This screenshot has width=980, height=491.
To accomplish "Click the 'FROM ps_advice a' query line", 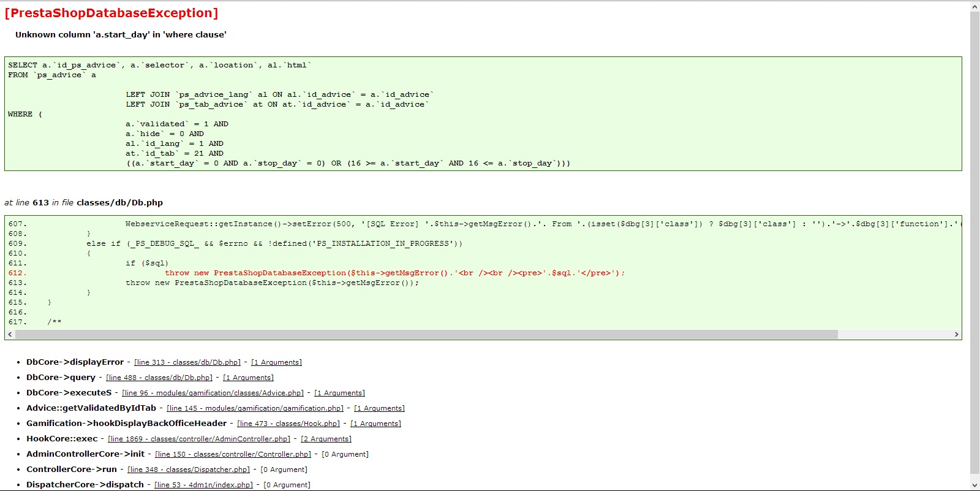I will tap(52, 75).
